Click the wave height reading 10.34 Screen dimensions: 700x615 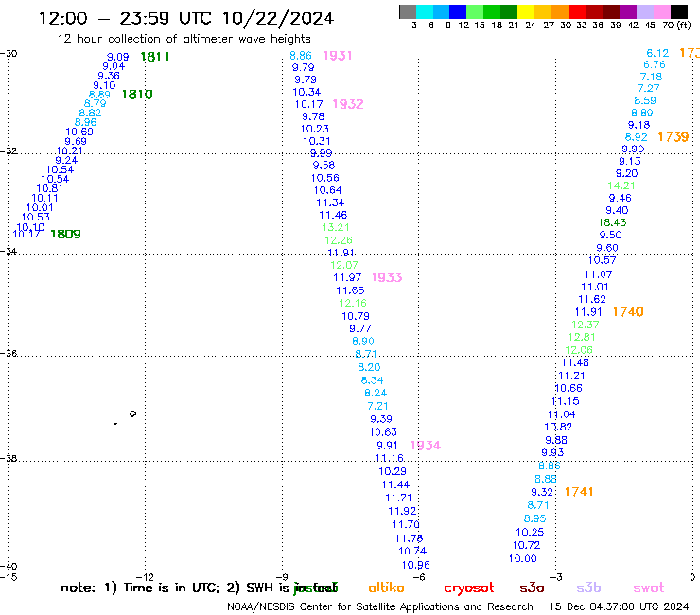click(x=306, y=92)
